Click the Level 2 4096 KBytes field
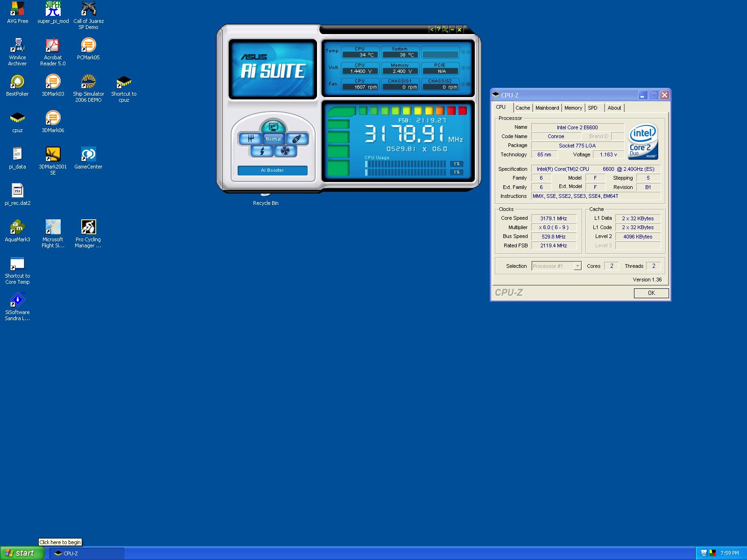Image resolution: width=747 pixels, height=560 pixels. point(638,237)
